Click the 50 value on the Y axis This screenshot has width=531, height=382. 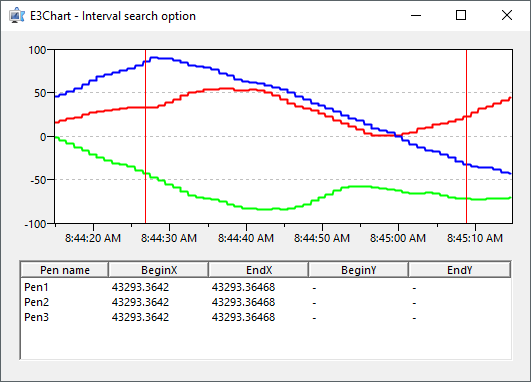coord(40,93)
